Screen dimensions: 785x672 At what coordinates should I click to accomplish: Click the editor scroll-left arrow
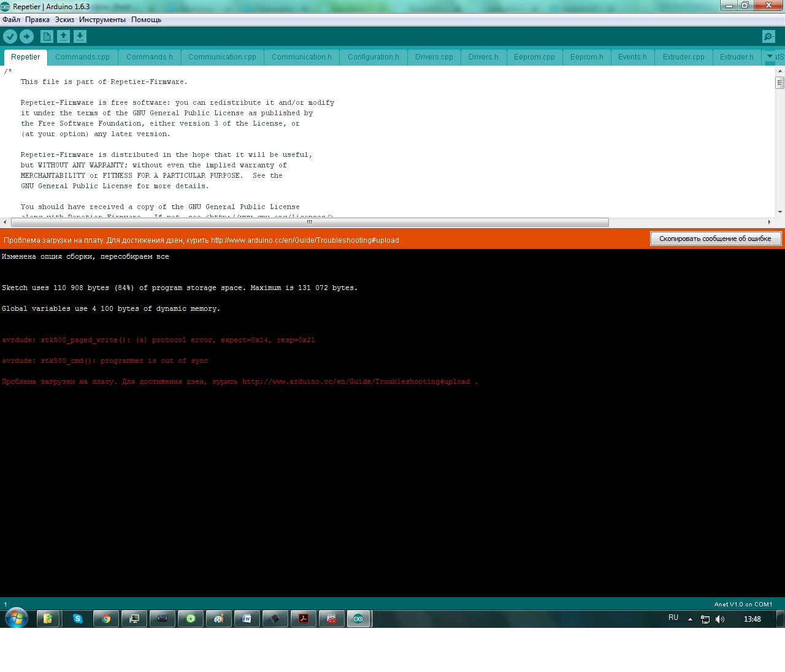[6, 222]
